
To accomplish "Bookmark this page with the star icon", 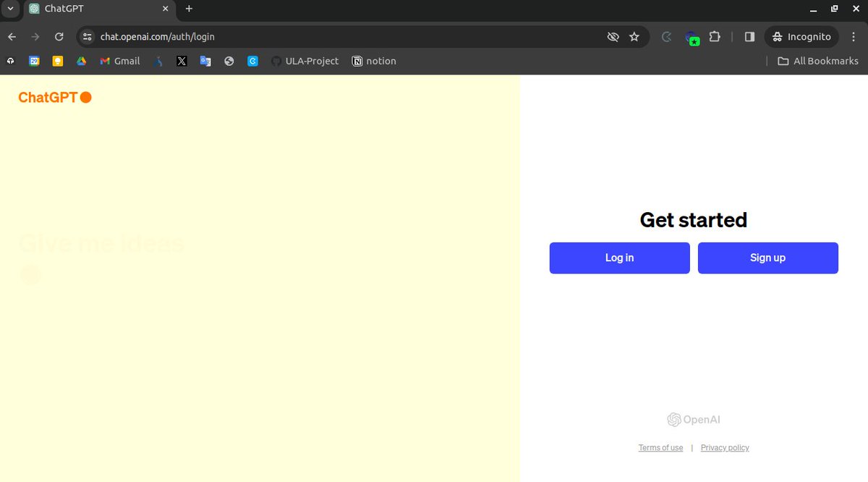I will click(x=634, y=36).
